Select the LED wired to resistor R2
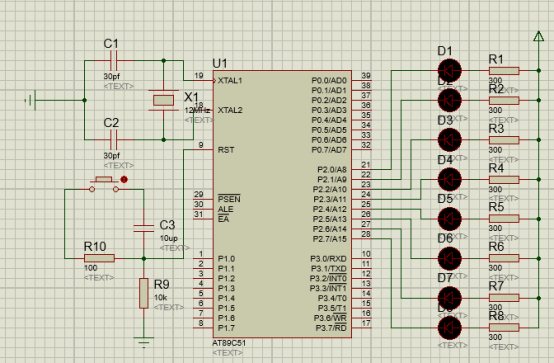554x363 pixels. (x=449, y=100)
